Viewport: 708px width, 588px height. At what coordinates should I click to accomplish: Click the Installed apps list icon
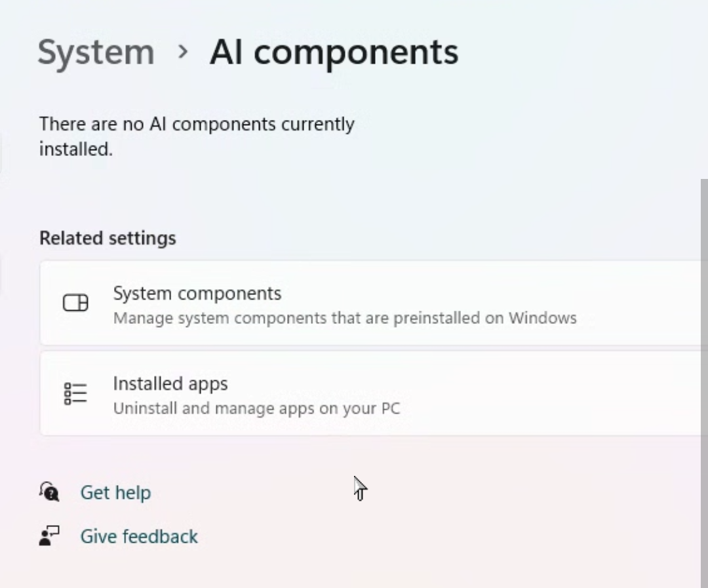point(75,393)
